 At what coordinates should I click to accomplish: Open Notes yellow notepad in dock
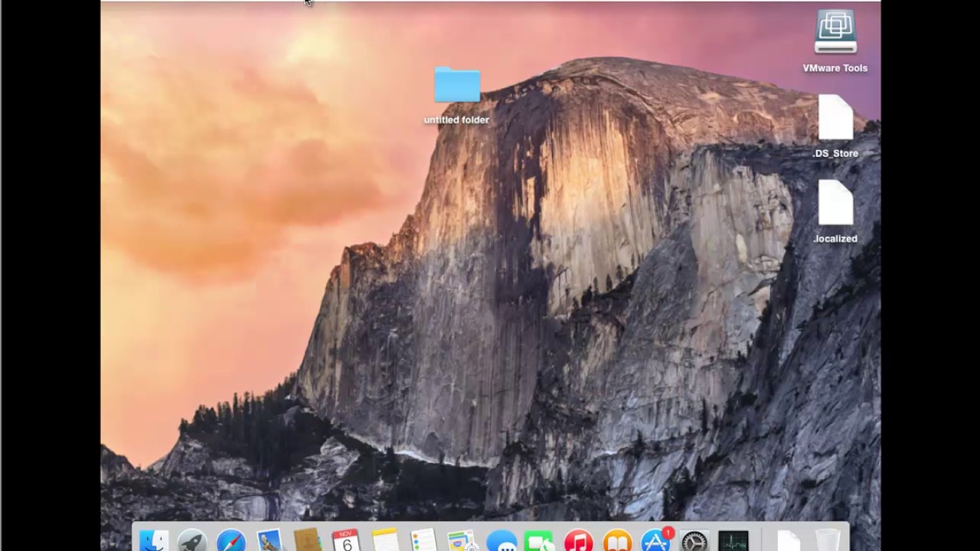coord(385,540)
